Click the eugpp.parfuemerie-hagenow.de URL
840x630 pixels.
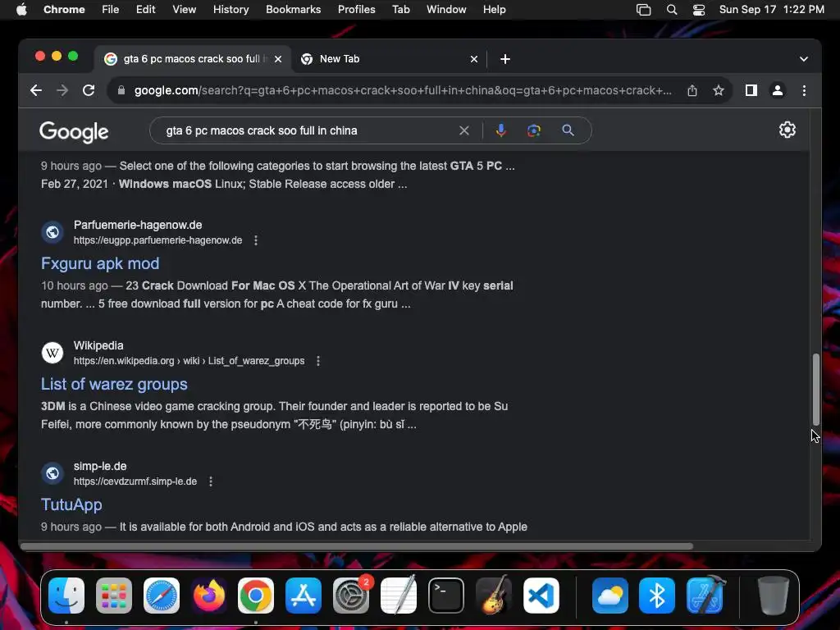click(x=158, y=240)
